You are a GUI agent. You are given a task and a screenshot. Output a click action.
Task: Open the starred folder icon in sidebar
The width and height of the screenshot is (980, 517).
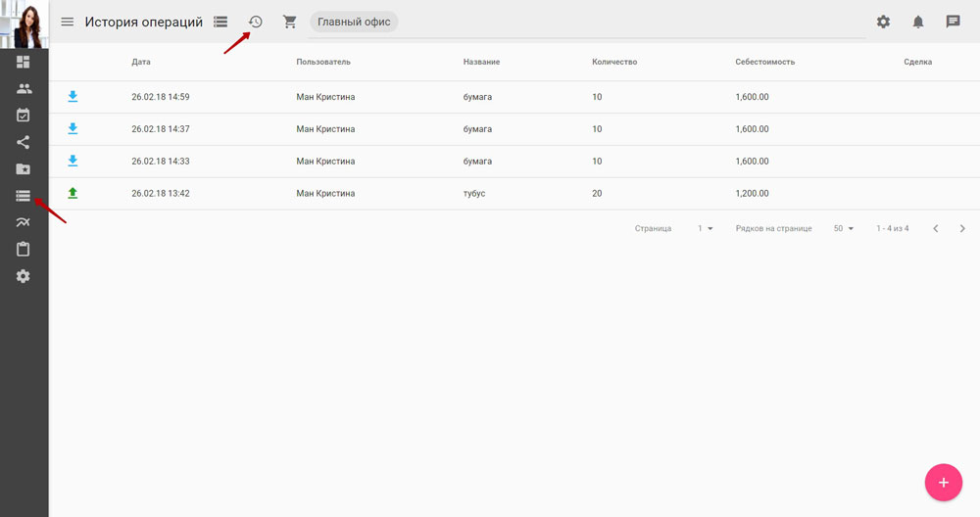24,169
